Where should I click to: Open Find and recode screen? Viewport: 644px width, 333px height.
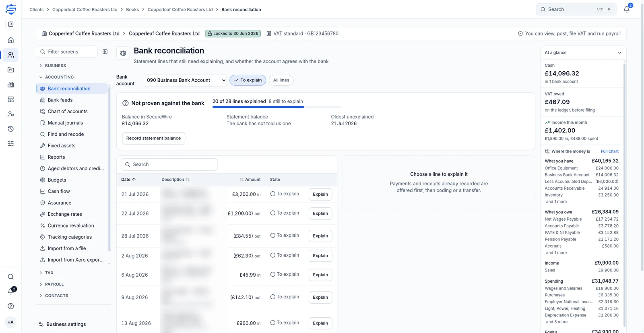(x=72, y=134)
